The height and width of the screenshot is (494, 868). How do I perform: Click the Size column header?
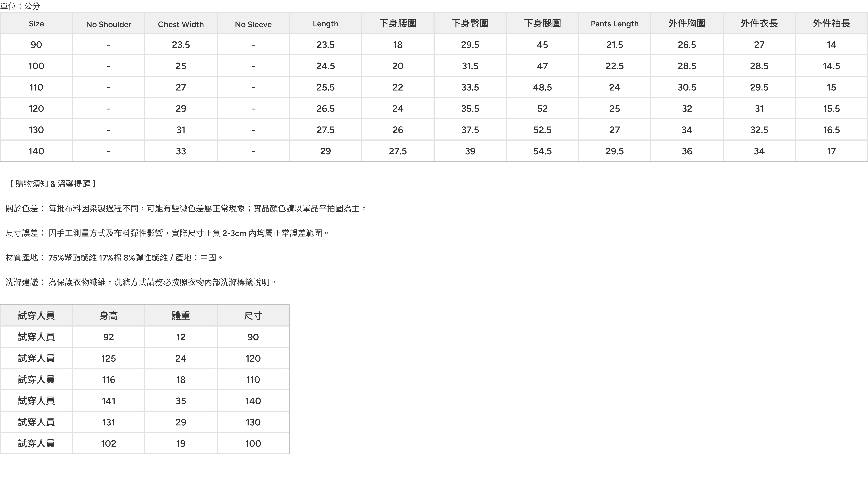click(36, 23)
